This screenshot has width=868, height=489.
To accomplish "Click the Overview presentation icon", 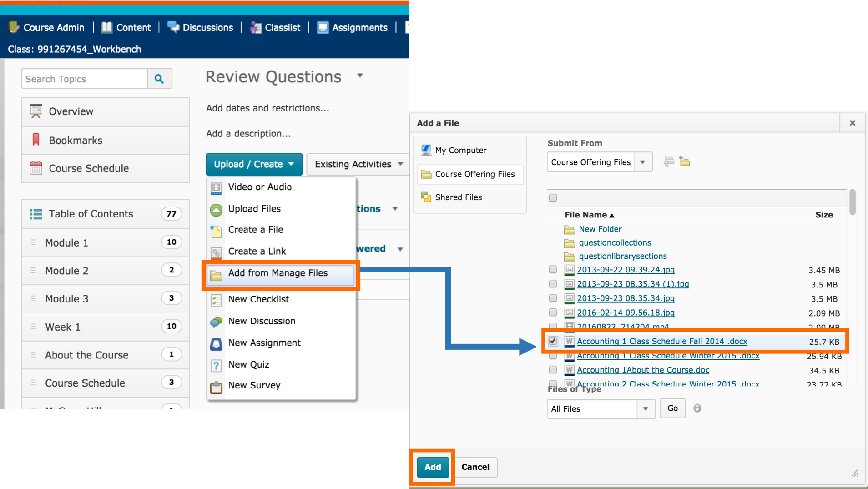I will coord(36,111).
